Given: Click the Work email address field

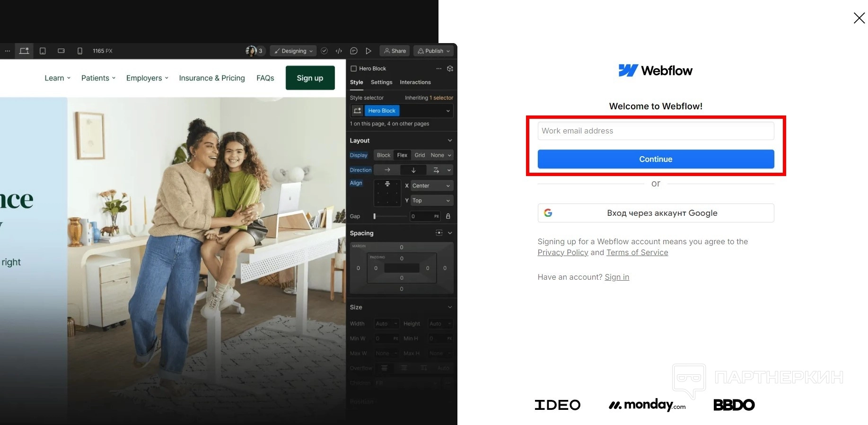Looking at the screenshot, I should click(x=656, y=131).
